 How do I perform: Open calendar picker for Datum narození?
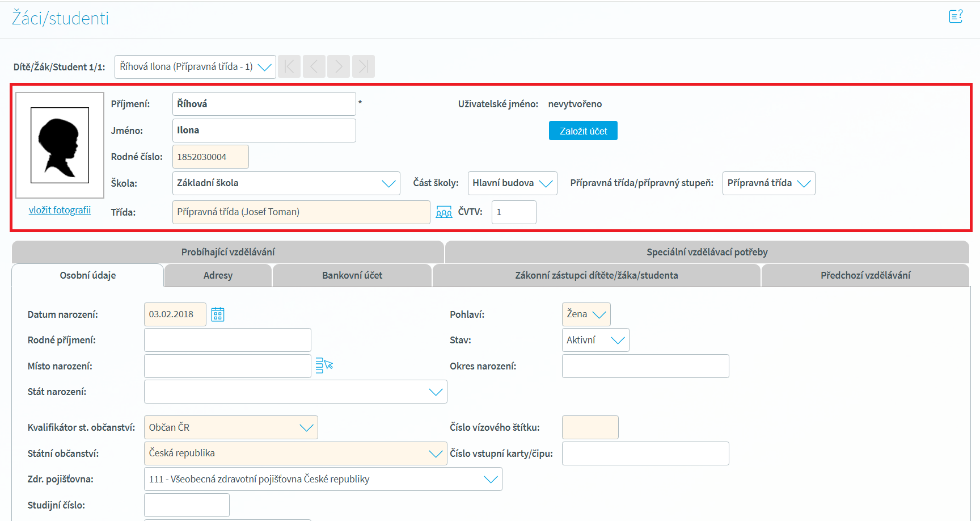[218, 314]
